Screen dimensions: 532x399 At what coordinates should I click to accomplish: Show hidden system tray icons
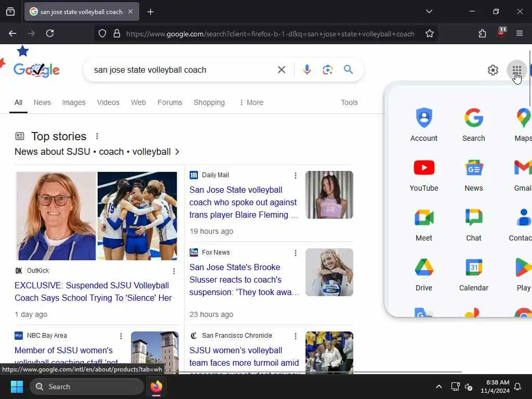click(438, 387)
